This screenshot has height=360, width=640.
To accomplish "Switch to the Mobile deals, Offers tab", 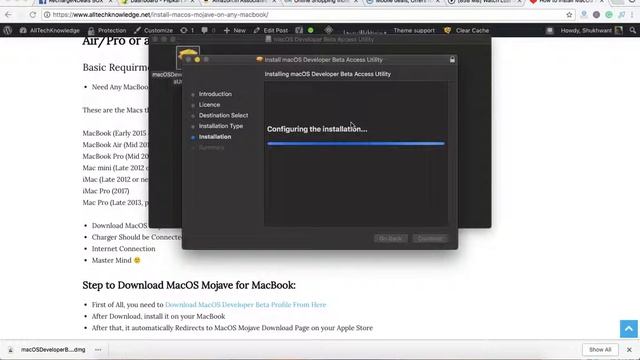I will [x=402, y=2].
